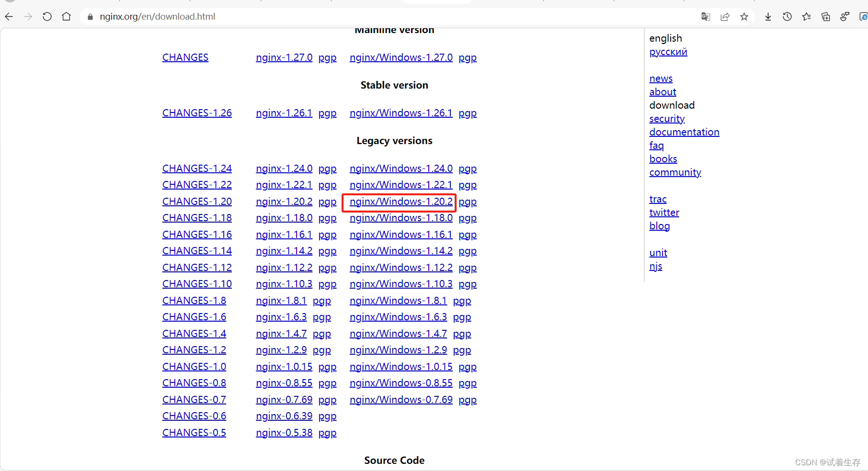Download nginx/Windows-1.8.1

[398, 301]
